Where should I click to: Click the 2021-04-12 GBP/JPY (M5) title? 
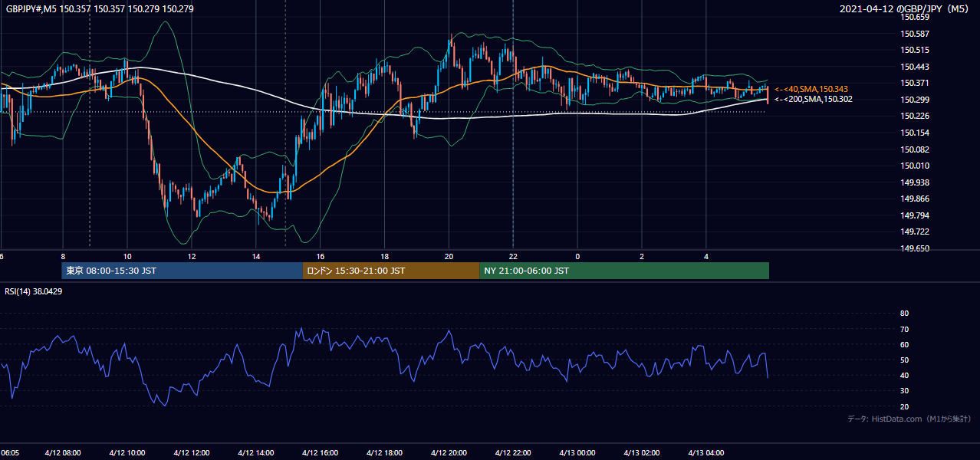905,8
